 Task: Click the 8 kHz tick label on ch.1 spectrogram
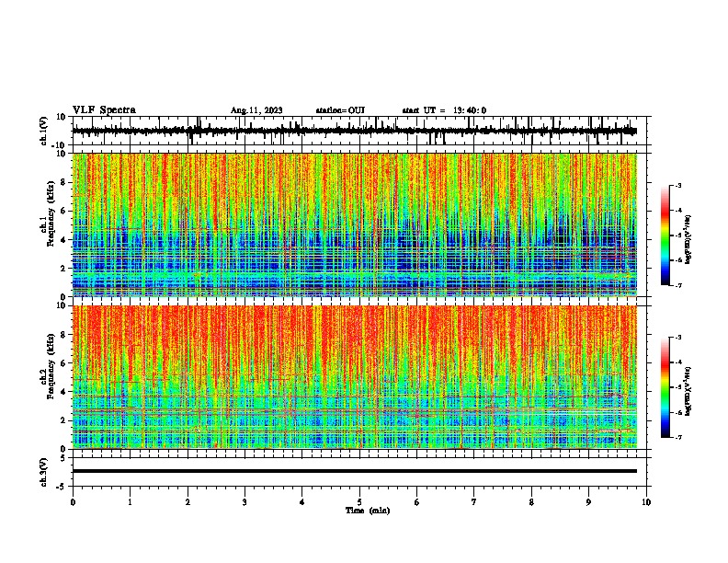(x=63, y=182)
